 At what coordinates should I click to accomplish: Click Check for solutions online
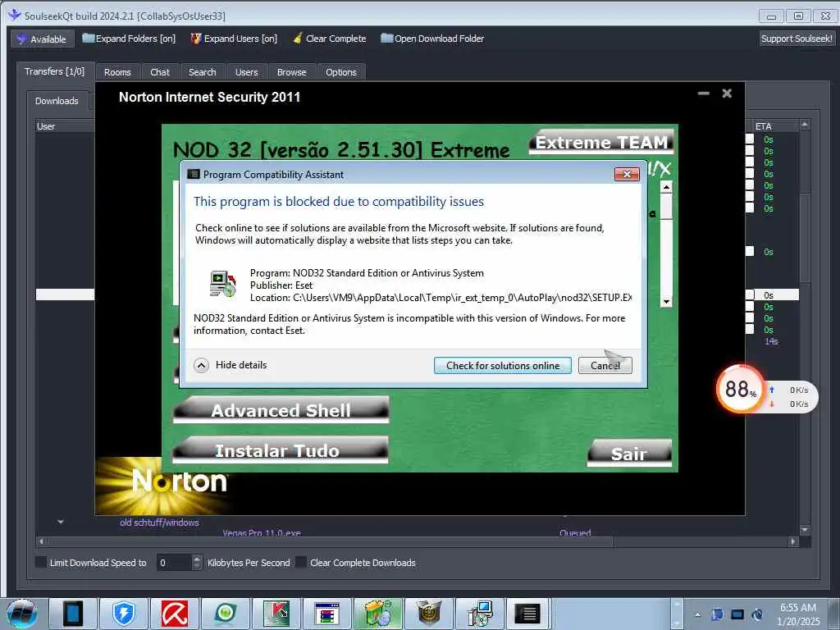point(503,365)
